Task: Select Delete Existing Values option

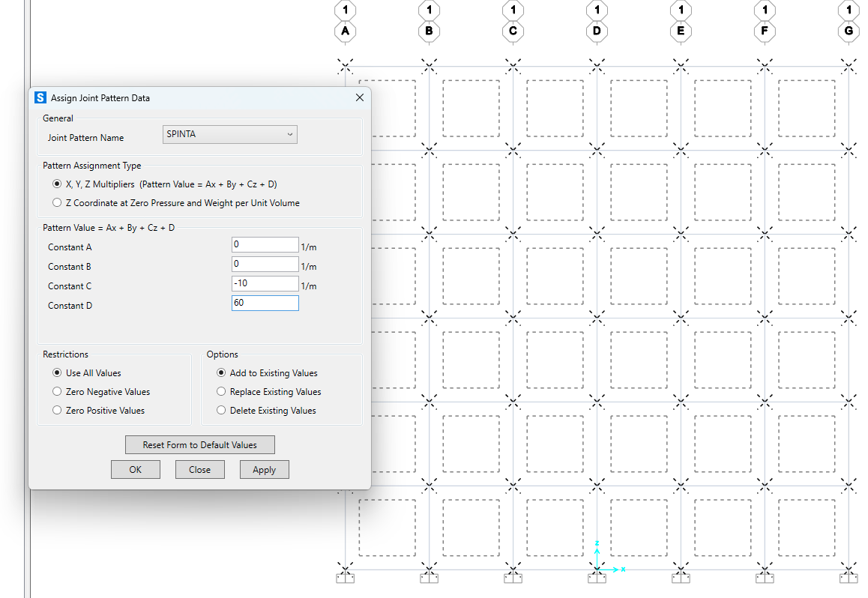Action: point(221,411)
